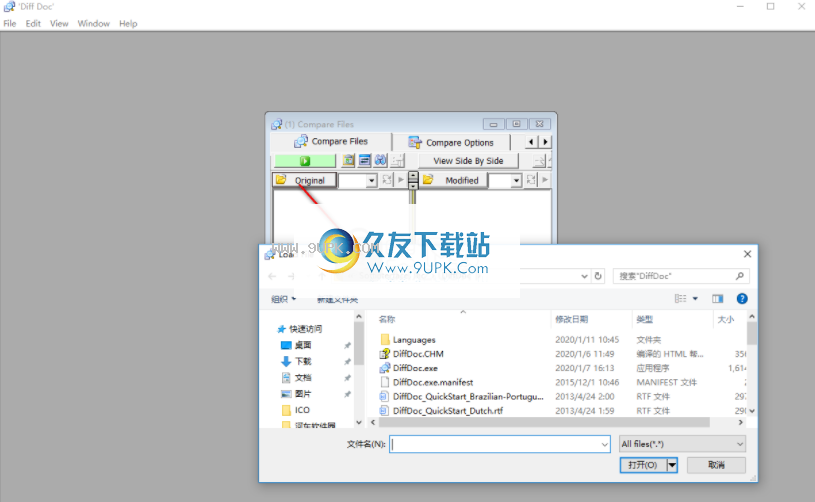Go forward with the dialog forward arrow
Viewport: 815px width, 502px height.
pos(291,276)
